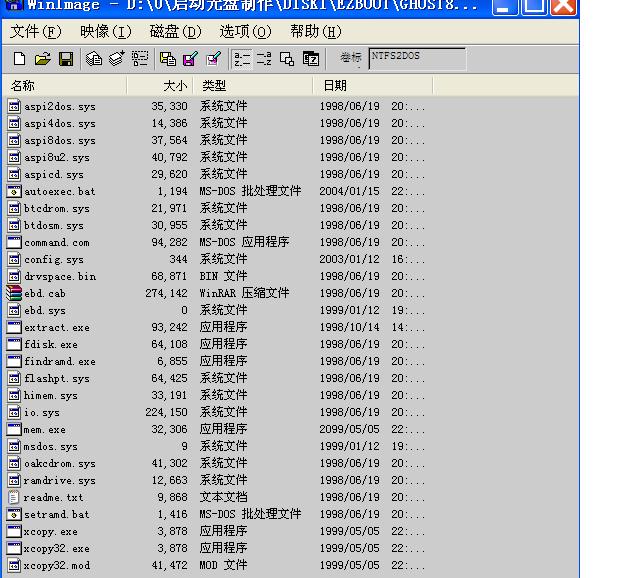Select file name findramd.exe
Screen dimensions: 640x578
60,362
